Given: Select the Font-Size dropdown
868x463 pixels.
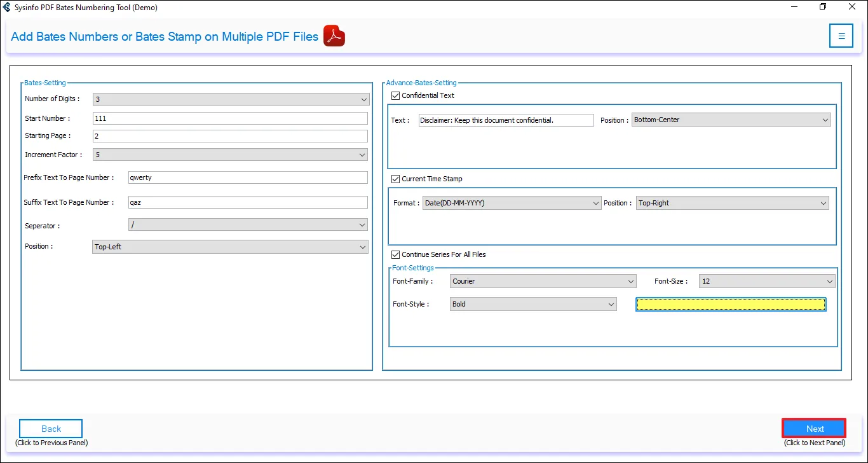Looking at the screenshot, I should point(767,281).
